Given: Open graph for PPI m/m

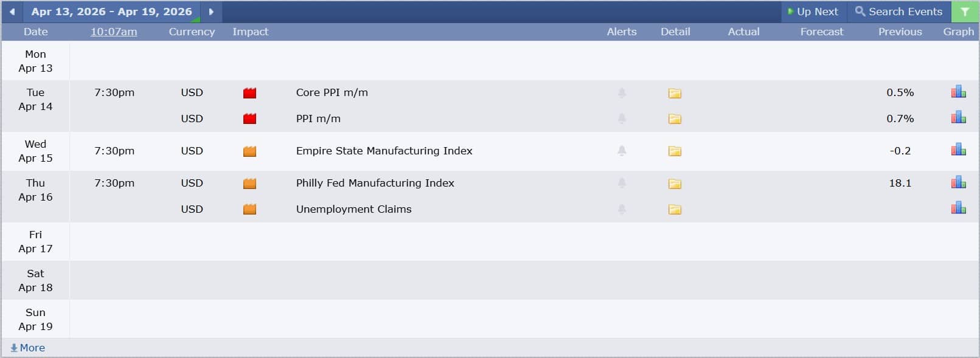Looking at the screenshot, I should 959,117.
